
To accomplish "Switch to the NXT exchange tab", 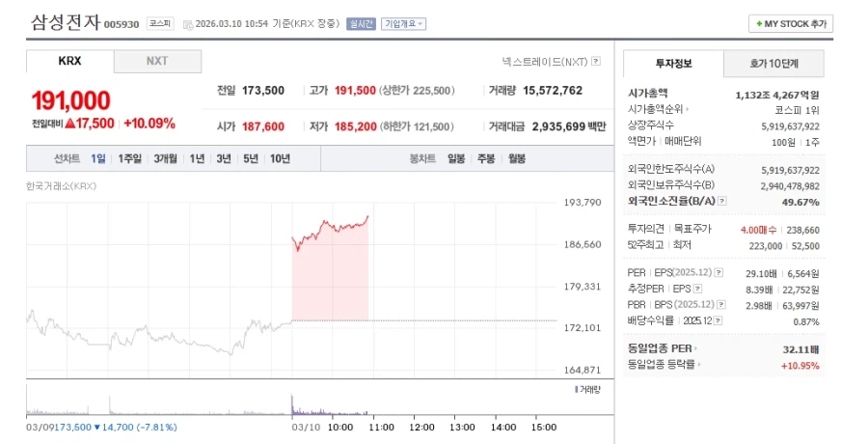I will click(x=157, y=61).
